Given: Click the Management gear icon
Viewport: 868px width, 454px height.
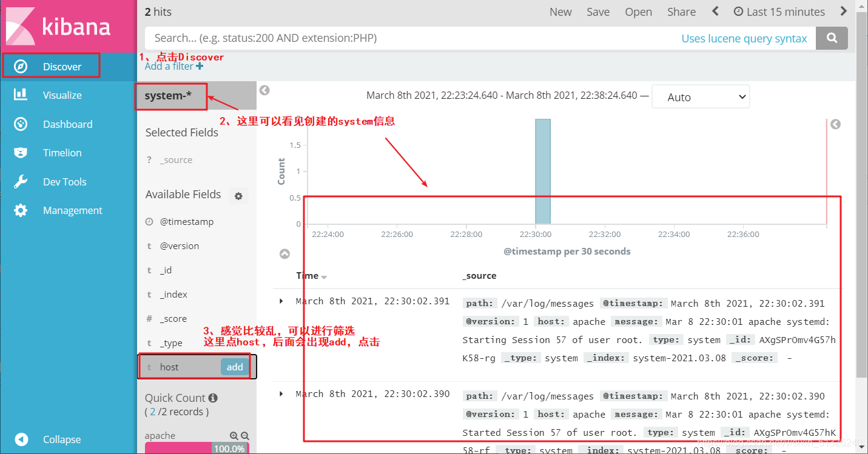Looking at the screenshot, I should (21, 210).
